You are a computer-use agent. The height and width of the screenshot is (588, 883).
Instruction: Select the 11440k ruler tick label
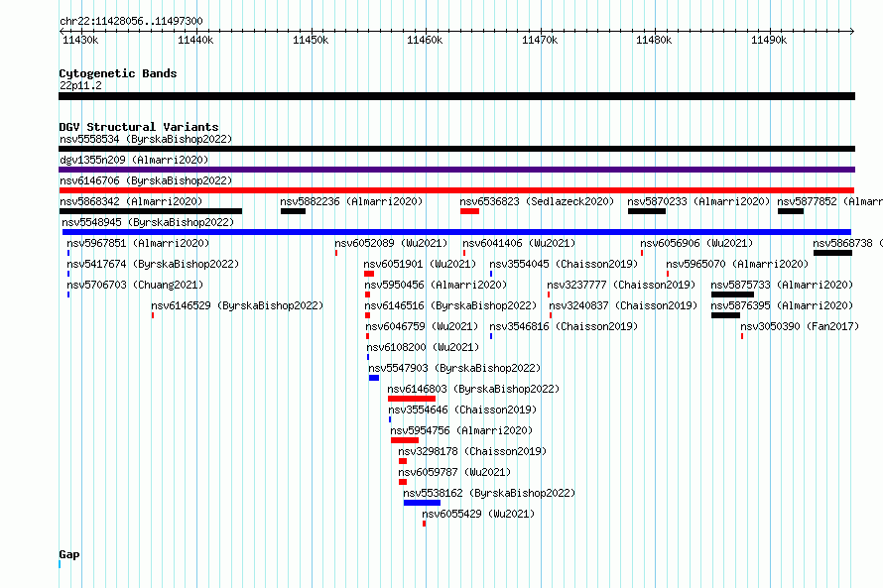[x=195, y=40]
